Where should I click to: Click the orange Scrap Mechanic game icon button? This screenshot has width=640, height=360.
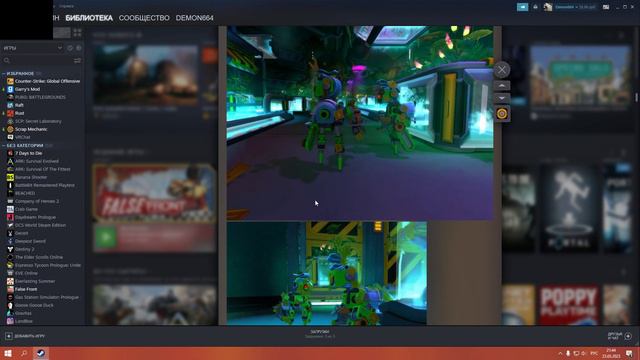click(x=502, y=113)
